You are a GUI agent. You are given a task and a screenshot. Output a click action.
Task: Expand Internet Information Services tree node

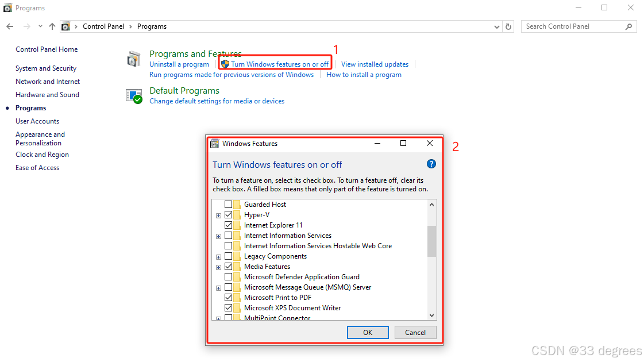218,236
